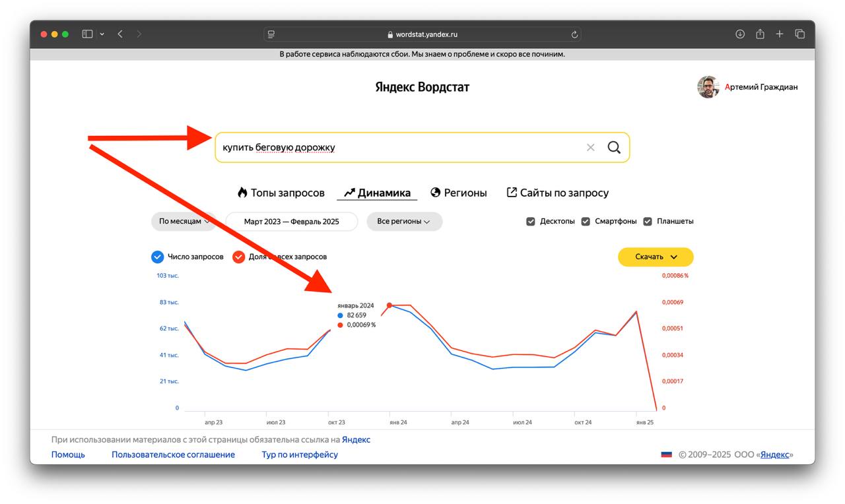This screenshot has width=845, height=504.
Task: Open Safari sidebar toggle icon
Action: (x=87, y=34)
